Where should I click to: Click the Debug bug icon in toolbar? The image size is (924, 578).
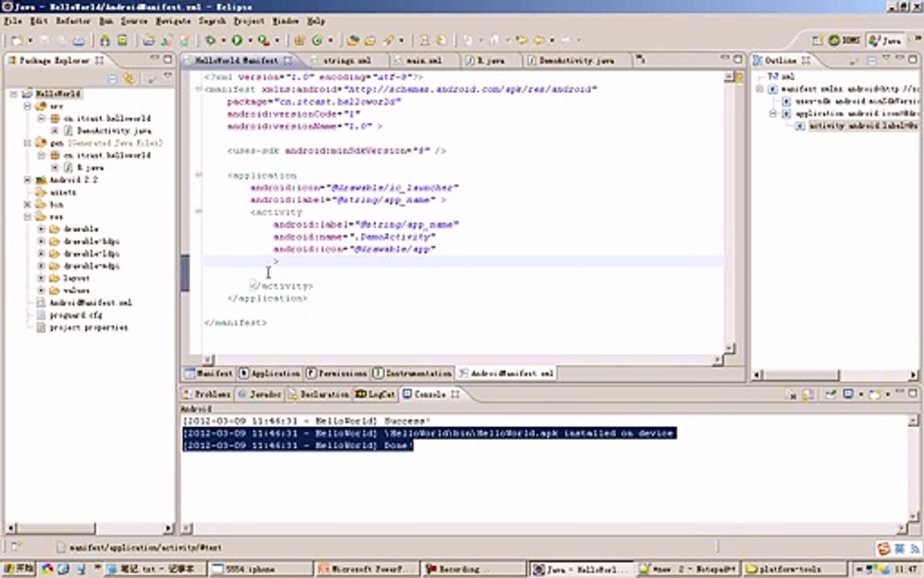point(210,41)
